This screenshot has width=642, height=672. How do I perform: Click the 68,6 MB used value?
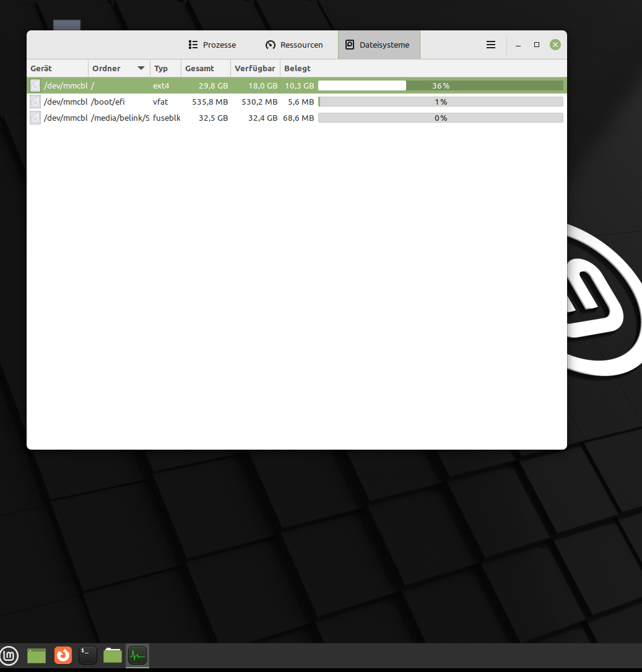(298, 118)
